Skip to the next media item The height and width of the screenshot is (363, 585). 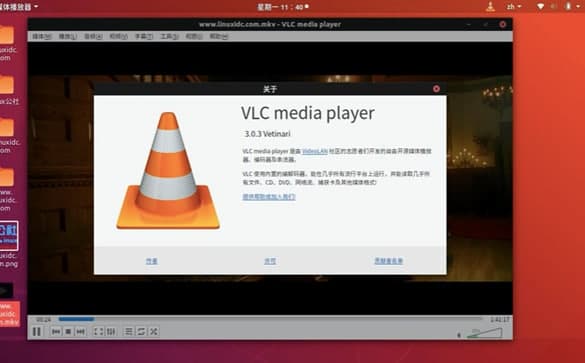pyautogui.click(x=80, y=331)
